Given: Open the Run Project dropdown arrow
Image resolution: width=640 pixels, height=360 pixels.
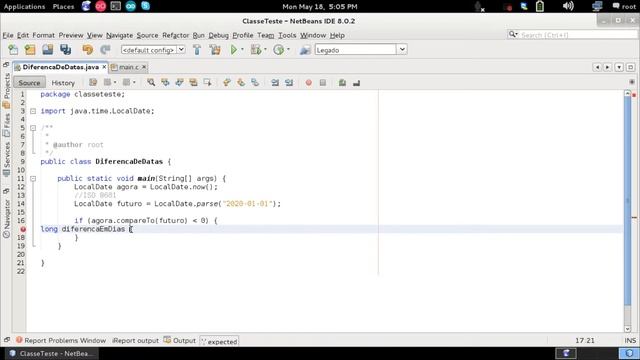Looking at the screenshot, I should click(x=242, y=50).
